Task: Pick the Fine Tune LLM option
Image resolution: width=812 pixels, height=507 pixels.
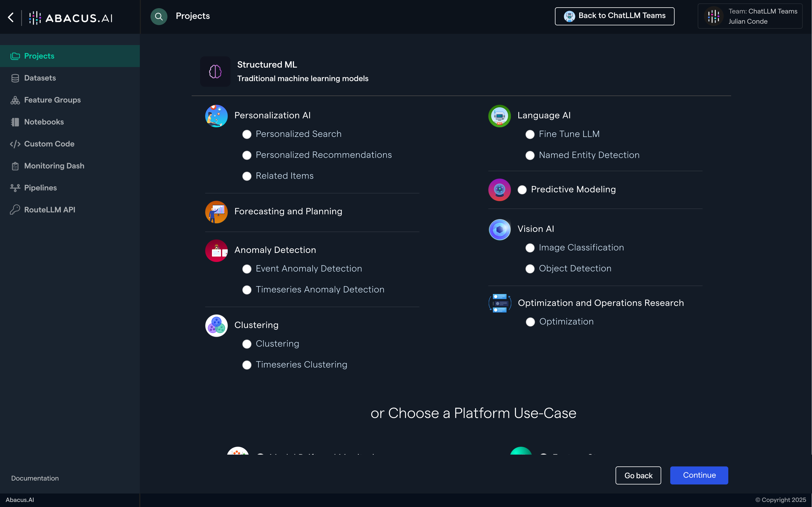Action: pyautogui.click(x=530, y=134)
